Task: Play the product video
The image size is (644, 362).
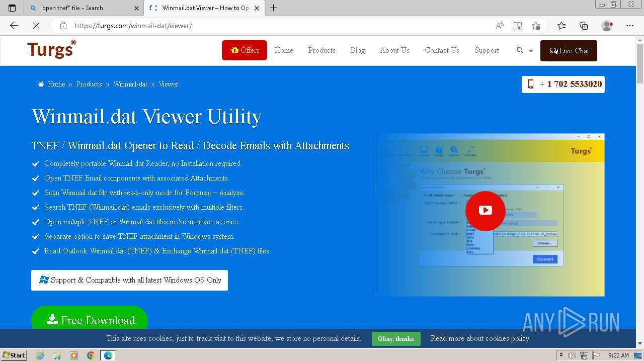Action: (x=485, y=211)
